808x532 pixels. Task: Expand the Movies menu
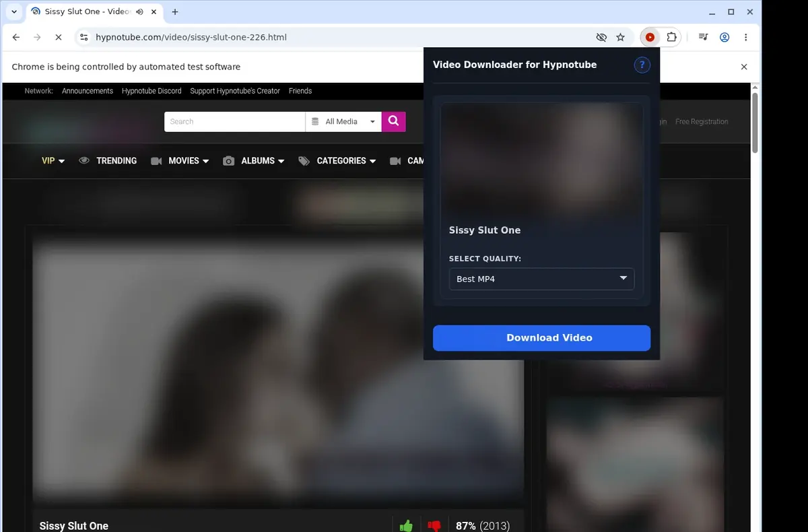180,161
